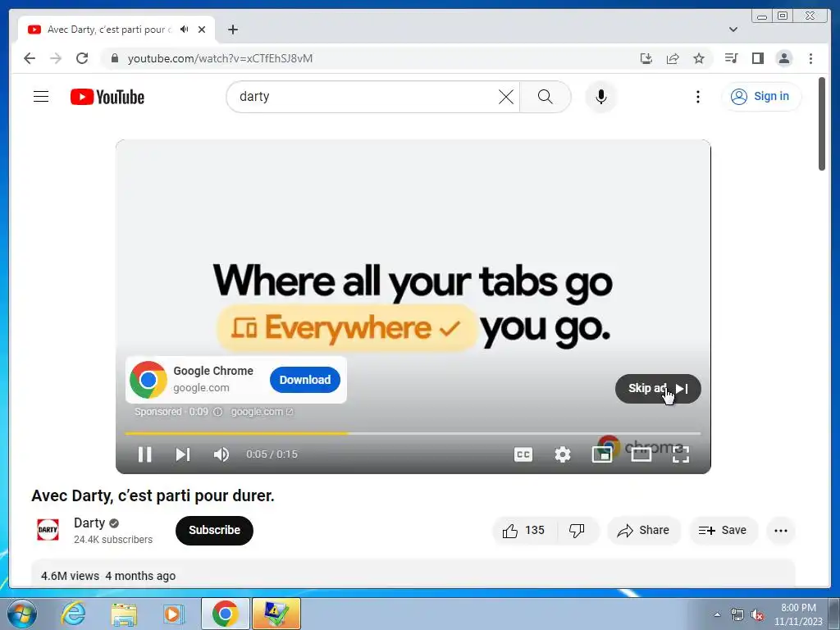Install app icon in address bar
This screenshot has width=840, height=630.
(646, 58)
